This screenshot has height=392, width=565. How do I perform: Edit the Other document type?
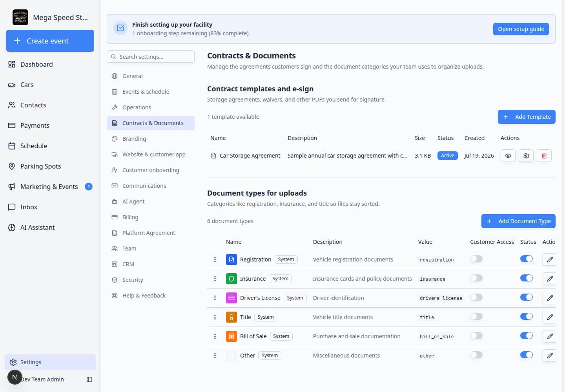click(x=550, y=356)
